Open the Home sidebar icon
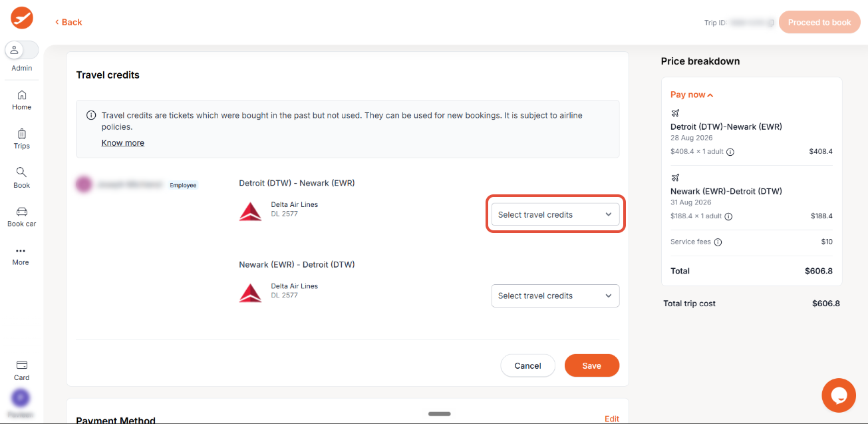This screenshot has height=424, width=868. point(22,95)
